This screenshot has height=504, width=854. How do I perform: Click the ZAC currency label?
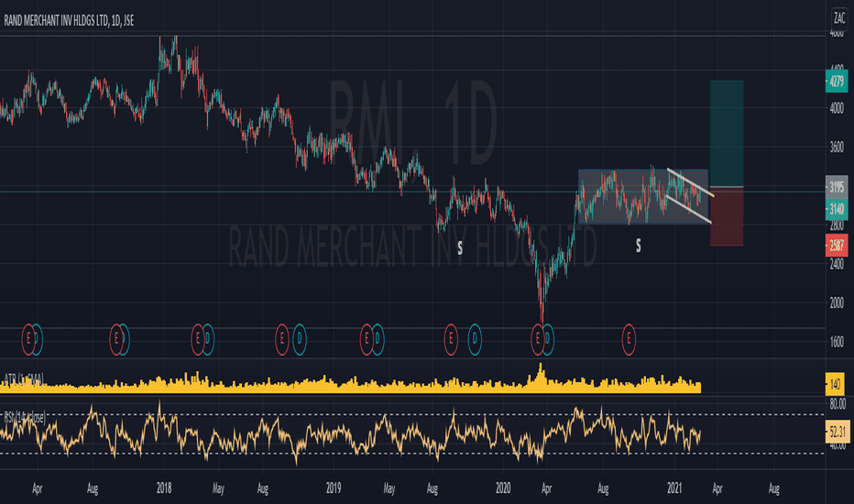tap(839, 18)
